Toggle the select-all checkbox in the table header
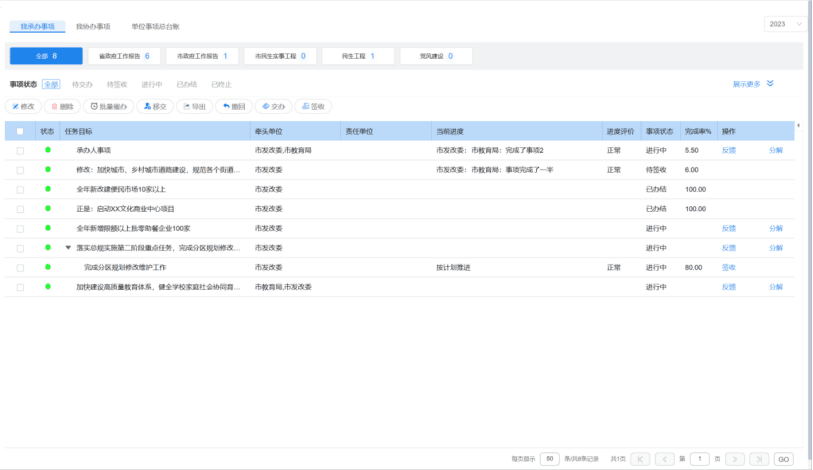Viewport: 813px width, 470px height. [20, 131]
